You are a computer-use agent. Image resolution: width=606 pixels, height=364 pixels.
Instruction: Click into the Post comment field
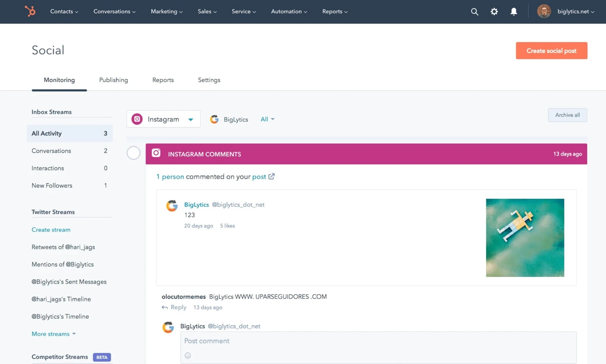click(378, 341)
